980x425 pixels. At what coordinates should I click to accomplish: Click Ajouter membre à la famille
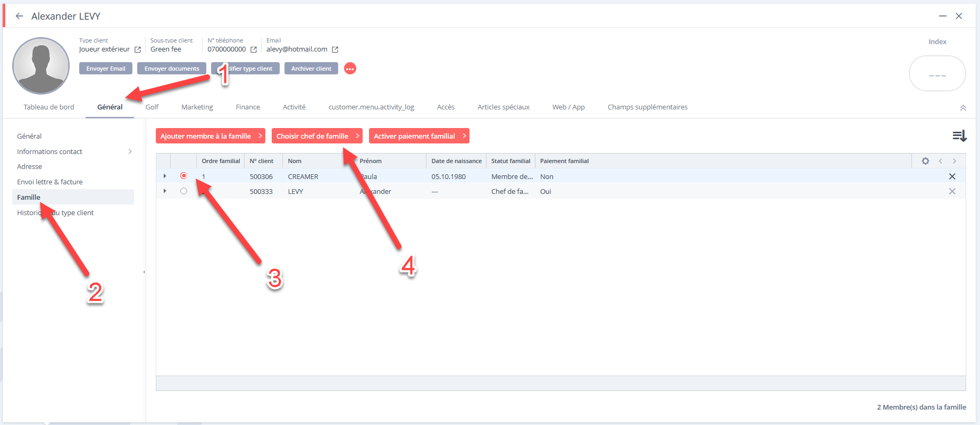click(211, 136)
